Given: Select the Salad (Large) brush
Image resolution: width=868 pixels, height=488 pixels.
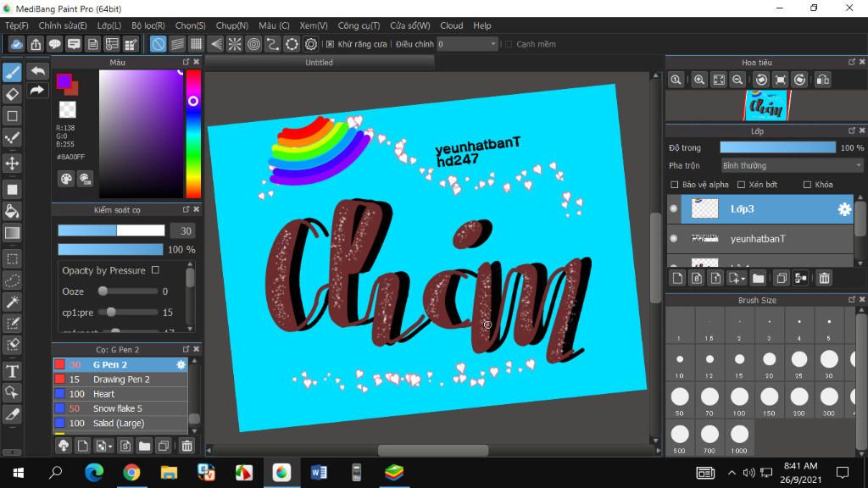Looking at the screenshot, I should coord(120,424).
